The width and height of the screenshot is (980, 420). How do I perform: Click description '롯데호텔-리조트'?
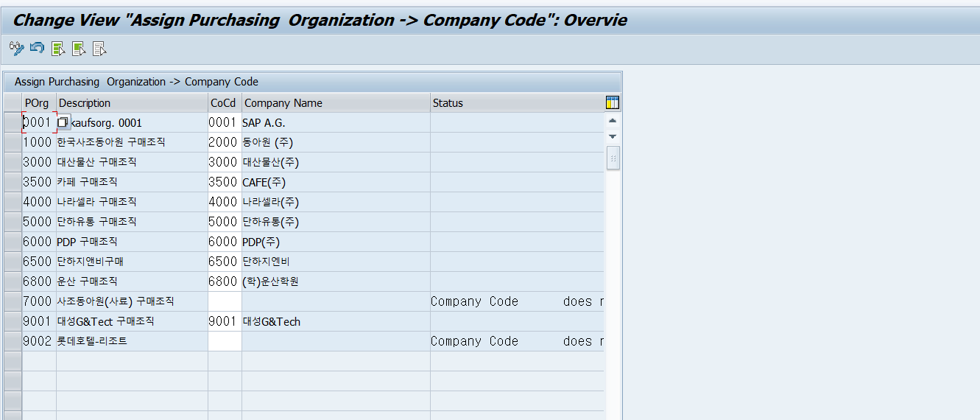click(92, 341)
